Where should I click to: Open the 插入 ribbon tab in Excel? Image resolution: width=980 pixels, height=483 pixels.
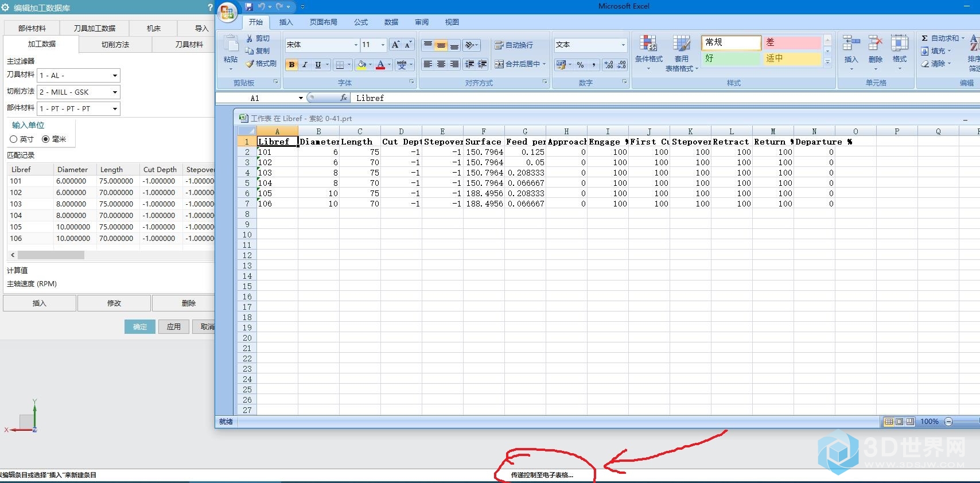(x=286, y=22)
